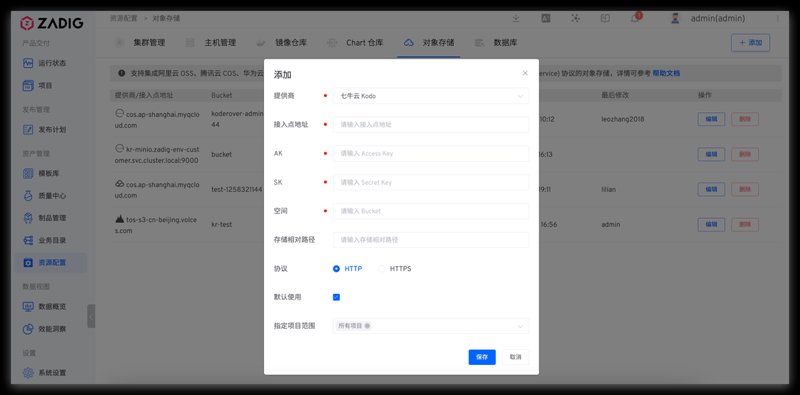Open the documentation book icon

tap(605, 18)
